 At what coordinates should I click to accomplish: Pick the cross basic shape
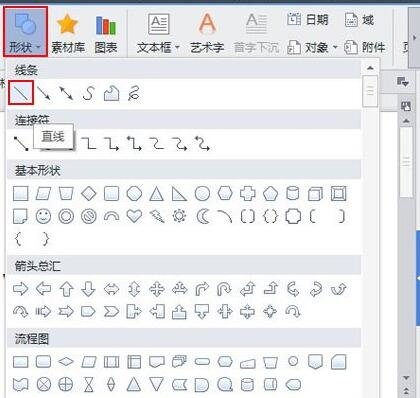tap(248, 194)
